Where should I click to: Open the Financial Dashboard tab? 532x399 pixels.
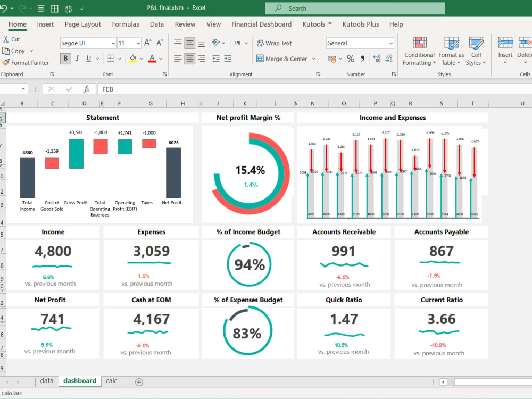tap(261, 24)
